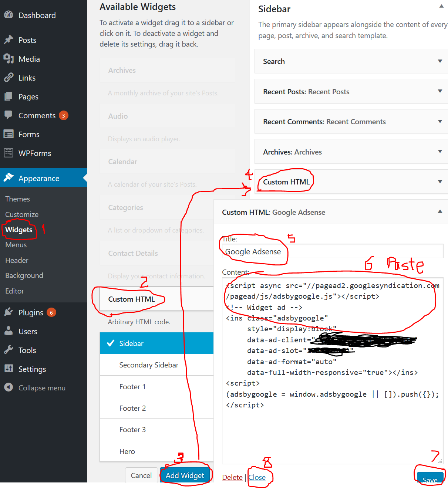This screenshot has height=488, width=448.
Task: Go to Themes under Appearance
Action: click(x=17, y=199)
